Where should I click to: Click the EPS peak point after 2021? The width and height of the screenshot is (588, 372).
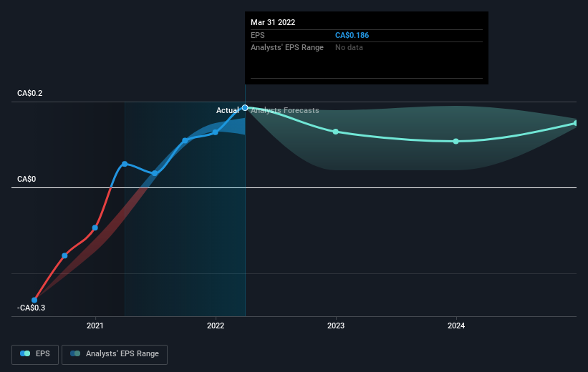(x=125, y=164)
